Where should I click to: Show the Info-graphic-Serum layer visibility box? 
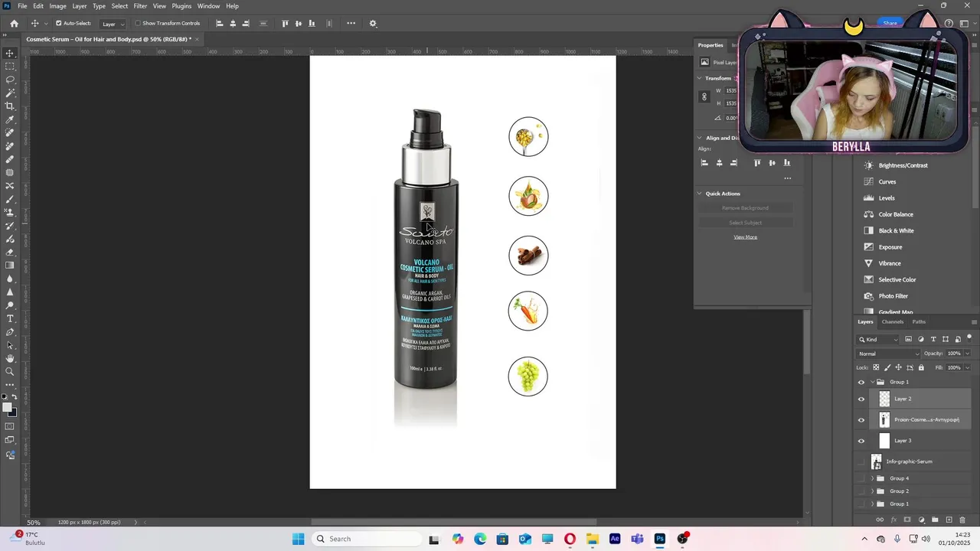[861, 461]
